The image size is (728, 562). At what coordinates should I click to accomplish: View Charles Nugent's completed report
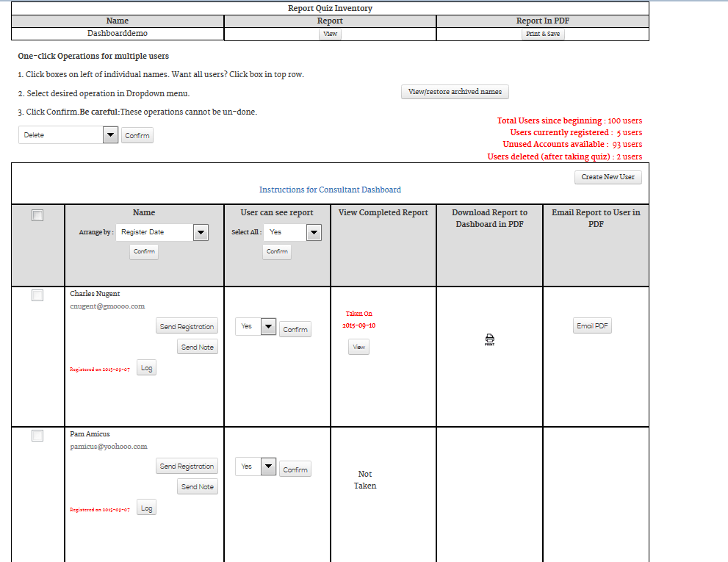358,347
